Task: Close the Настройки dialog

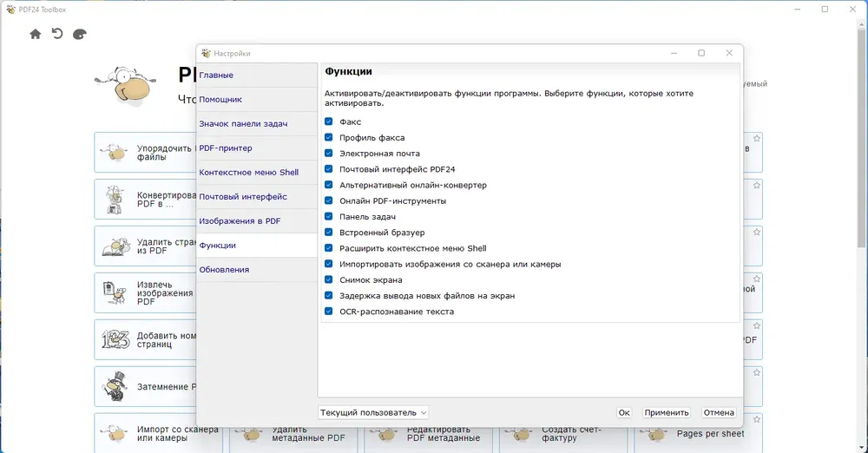Action: coord(729,53)
